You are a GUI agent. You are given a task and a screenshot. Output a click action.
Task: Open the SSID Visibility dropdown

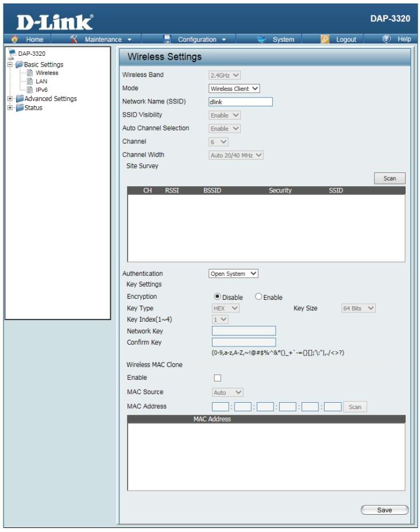coord(224,115)
